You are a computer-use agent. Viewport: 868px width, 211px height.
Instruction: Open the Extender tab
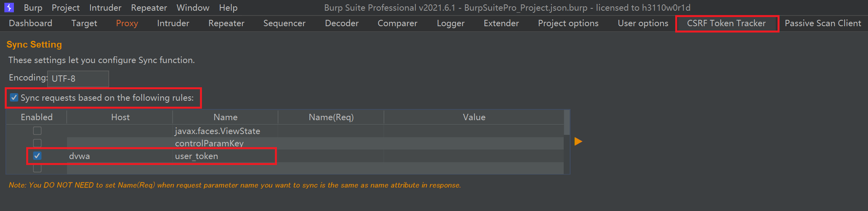click(x=501, y=23)
